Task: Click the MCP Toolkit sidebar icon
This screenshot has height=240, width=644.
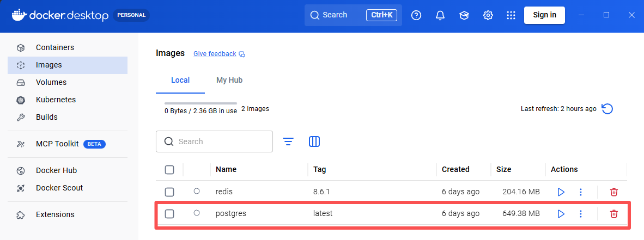Action: coord(21,144)
